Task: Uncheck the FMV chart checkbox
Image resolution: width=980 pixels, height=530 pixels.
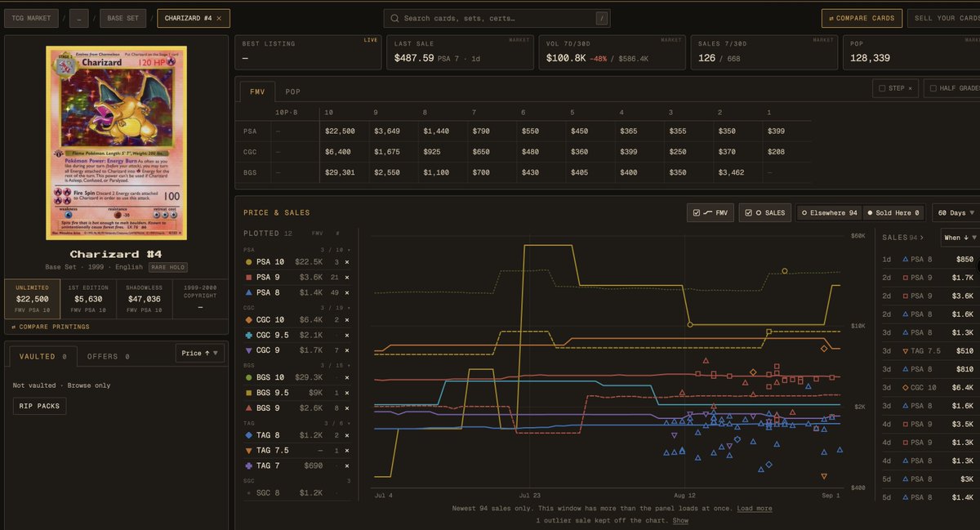Action: click(697, 212)
